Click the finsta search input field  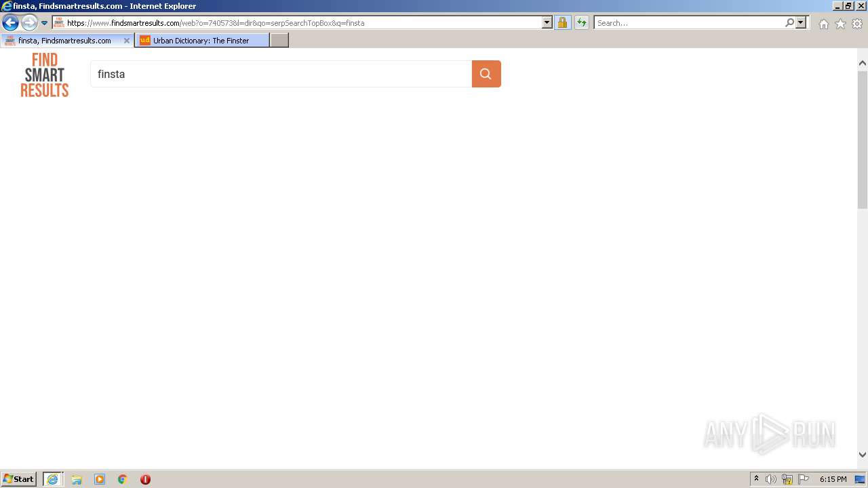(281, 74)
